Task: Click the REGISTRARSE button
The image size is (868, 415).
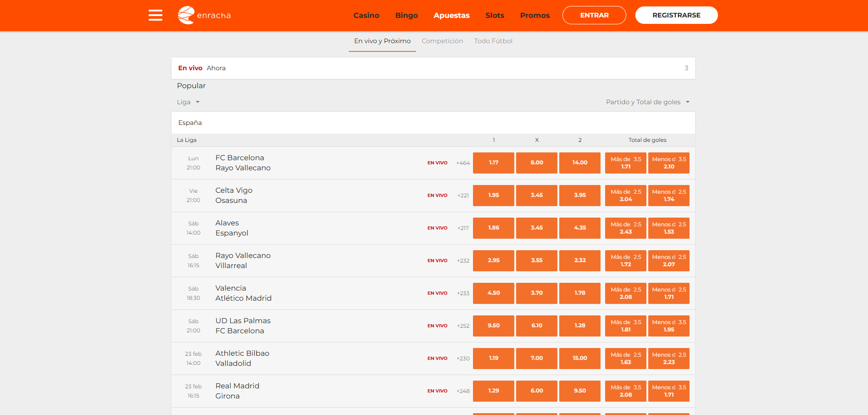Action: pyautogui.click(x=676, y=15)
